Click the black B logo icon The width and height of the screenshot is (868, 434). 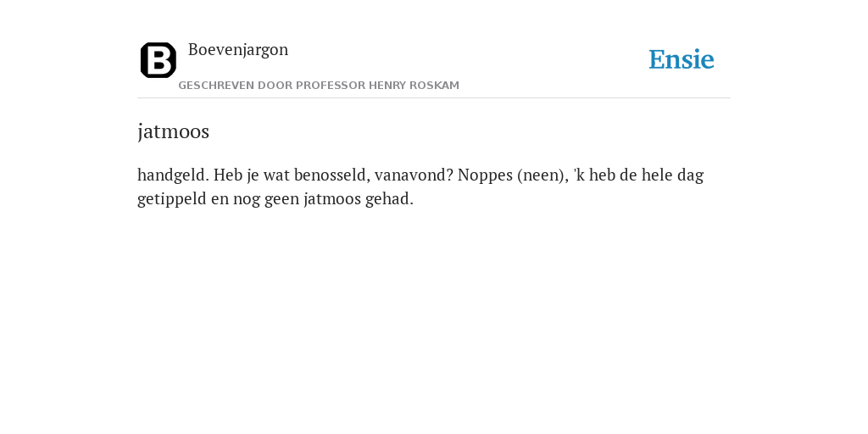click(159, 60)
